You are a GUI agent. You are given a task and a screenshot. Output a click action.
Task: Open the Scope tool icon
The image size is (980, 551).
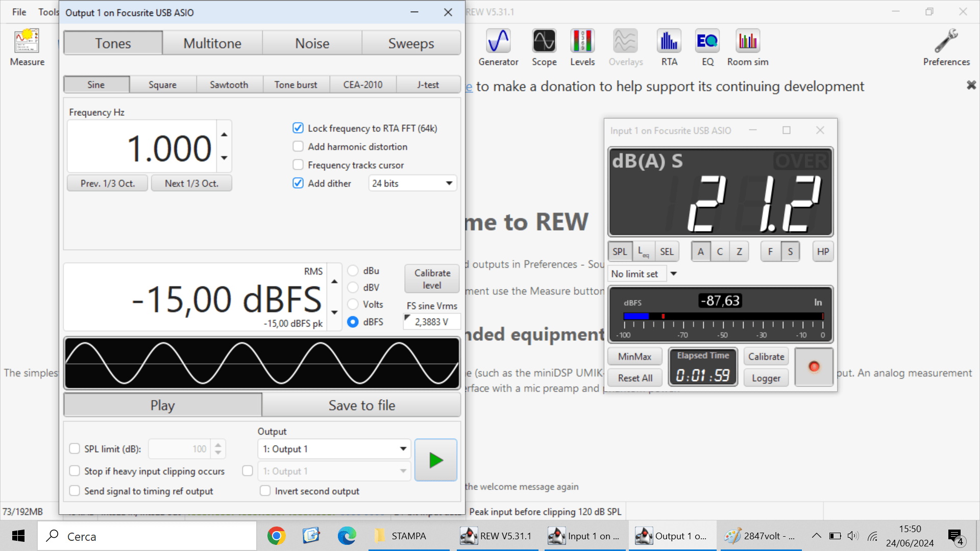coord(544,48)
